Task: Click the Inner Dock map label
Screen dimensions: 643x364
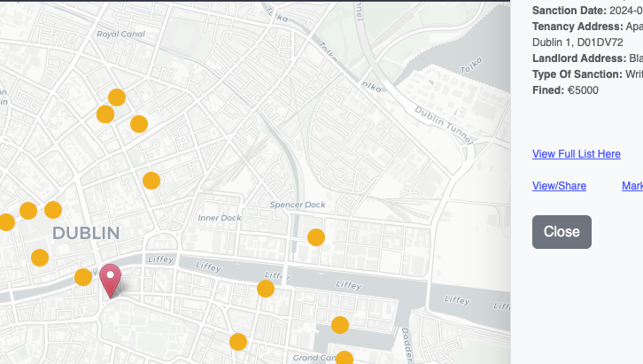Action: pyautogui.click(x=220, y=218)
